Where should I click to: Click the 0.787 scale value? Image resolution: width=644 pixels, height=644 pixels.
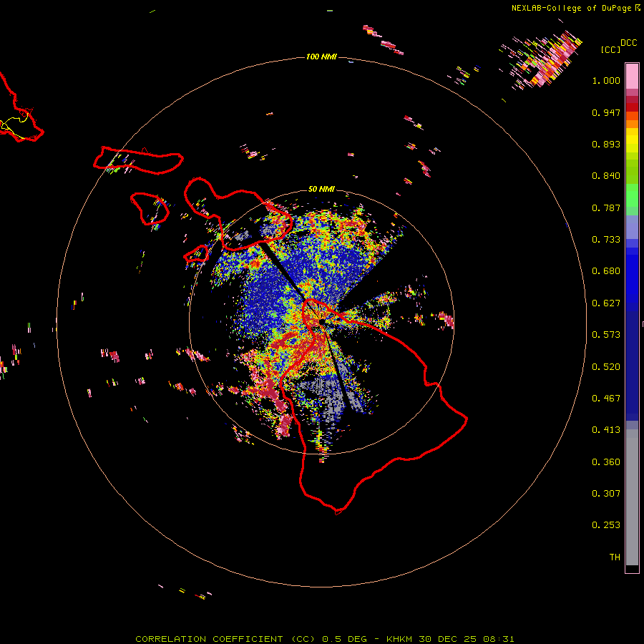[x=606, y=208]
